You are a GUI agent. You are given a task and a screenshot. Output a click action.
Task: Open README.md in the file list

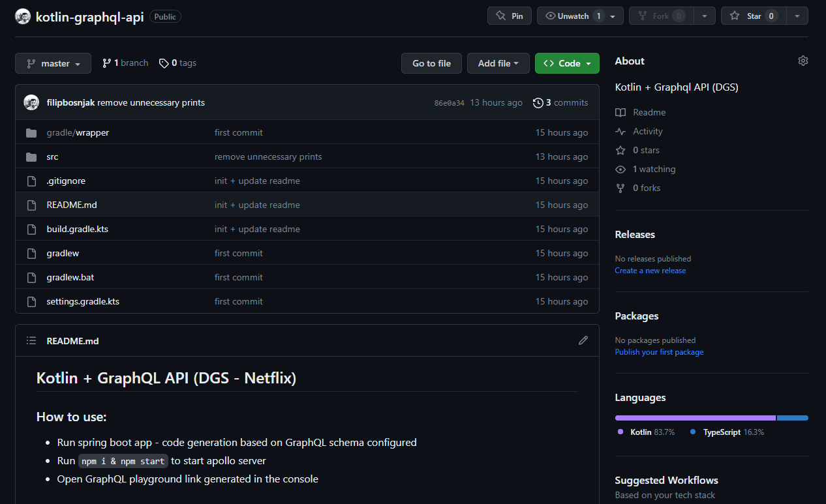click(x=72, y=205)
